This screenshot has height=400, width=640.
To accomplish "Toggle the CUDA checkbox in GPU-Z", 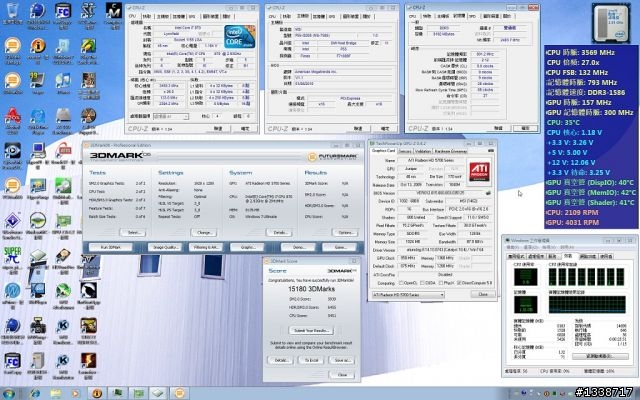I will click(422, 283).
